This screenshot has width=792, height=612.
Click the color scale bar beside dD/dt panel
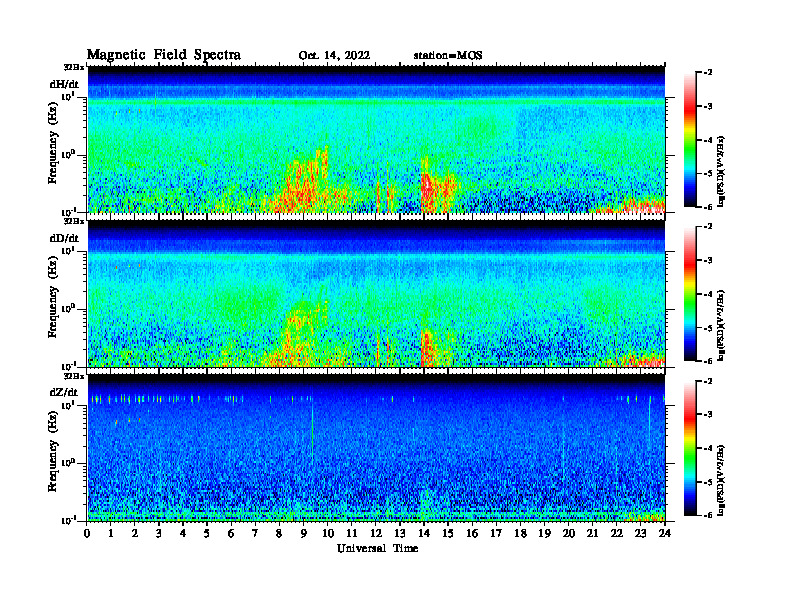(x=690, y=294)
